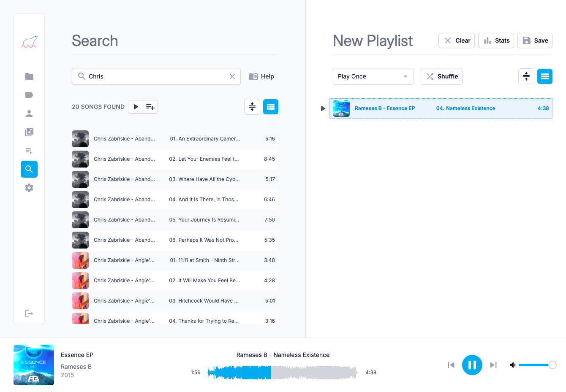Play all found search results
The image size is (566, 392).
136,107
